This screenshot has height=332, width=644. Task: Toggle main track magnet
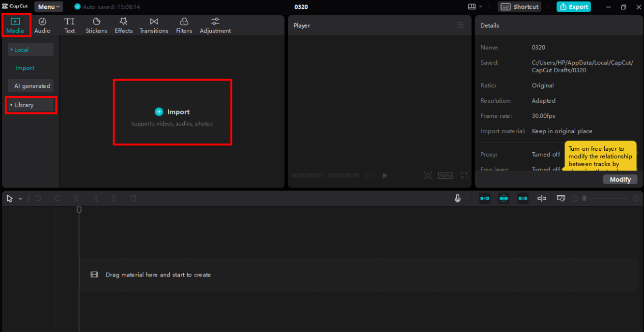(485, 198)
